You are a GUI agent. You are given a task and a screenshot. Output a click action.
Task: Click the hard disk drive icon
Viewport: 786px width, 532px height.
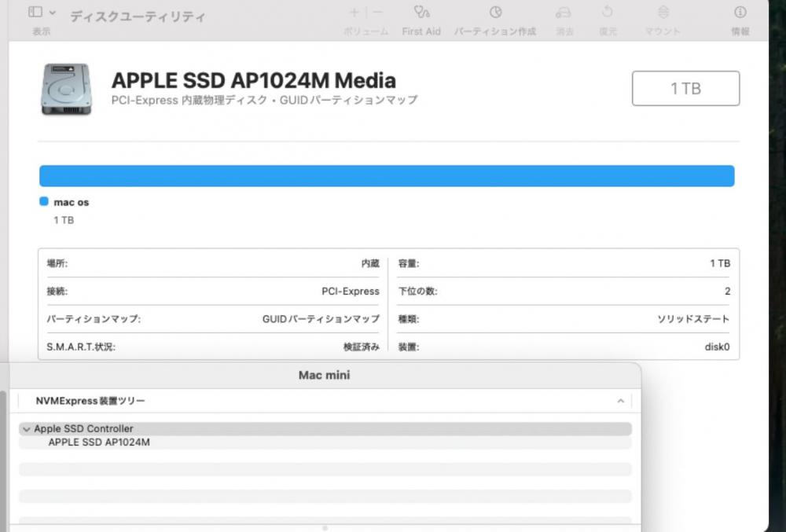coord(66,90)
